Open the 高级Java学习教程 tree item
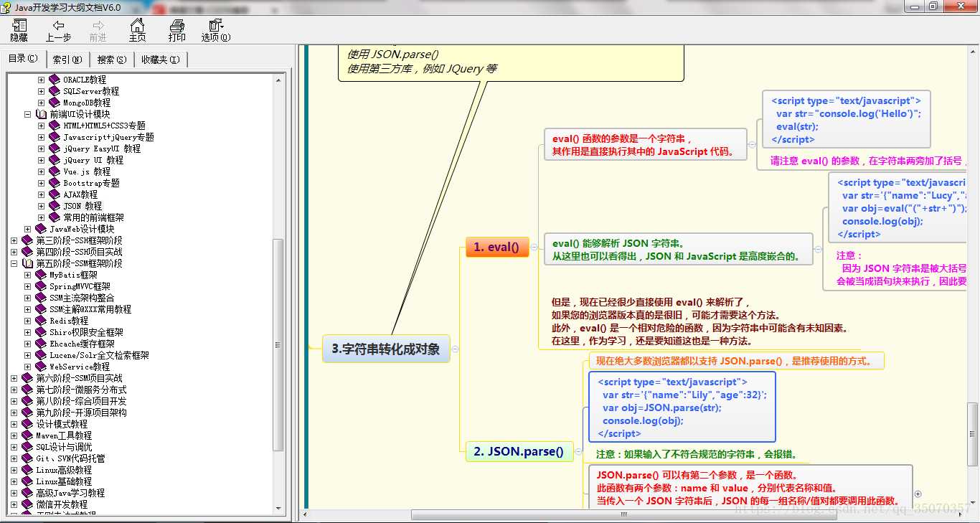Screen dimensions: 980x523 [70, 493]
